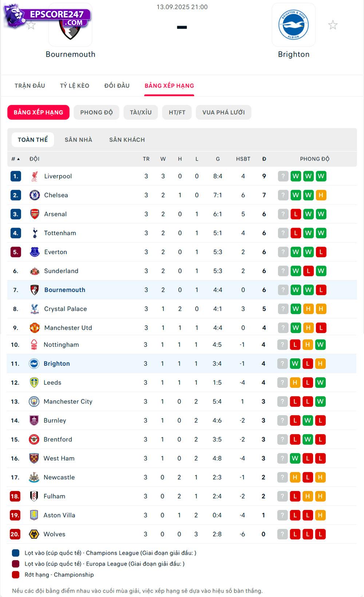364x597 pixels.
Task: Click the Wolves club crest icon
Action: tap(34, 534)
